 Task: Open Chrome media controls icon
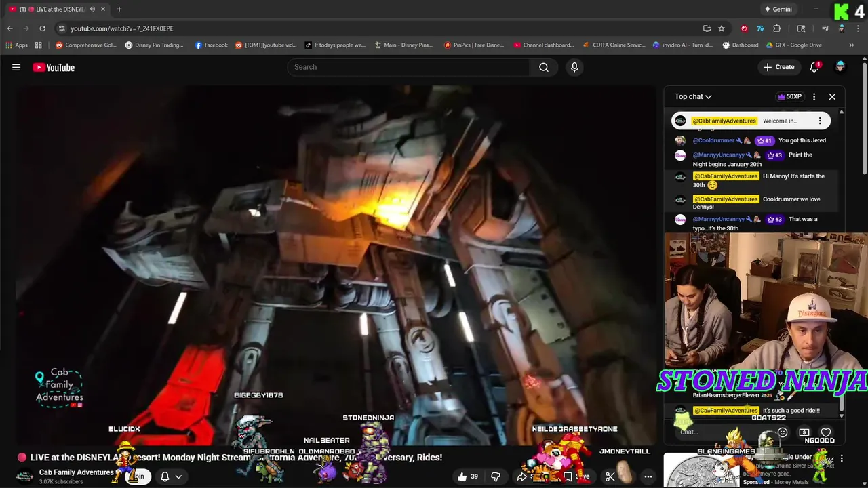click(x=825, y=28)
